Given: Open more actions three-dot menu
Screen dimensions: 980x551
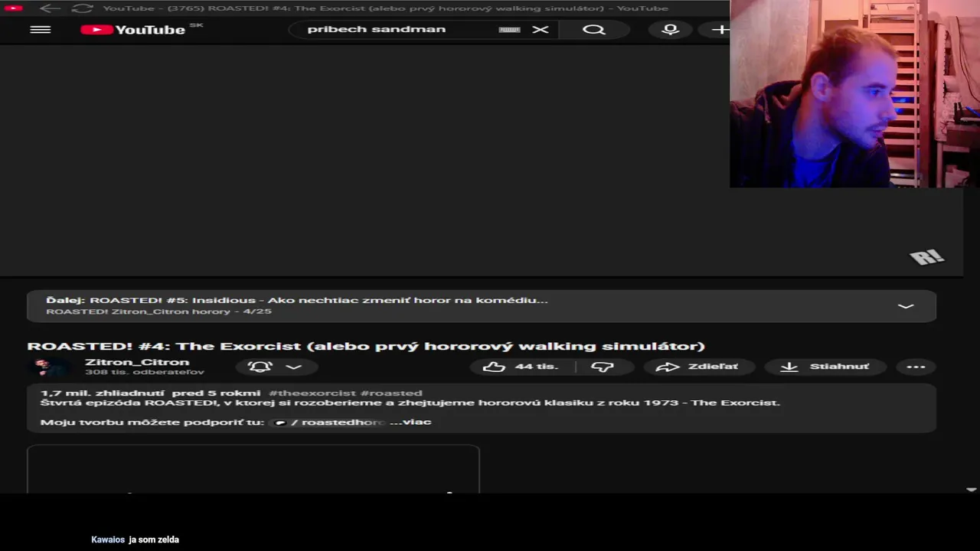Looking at the screenshot, I should 916,367.
